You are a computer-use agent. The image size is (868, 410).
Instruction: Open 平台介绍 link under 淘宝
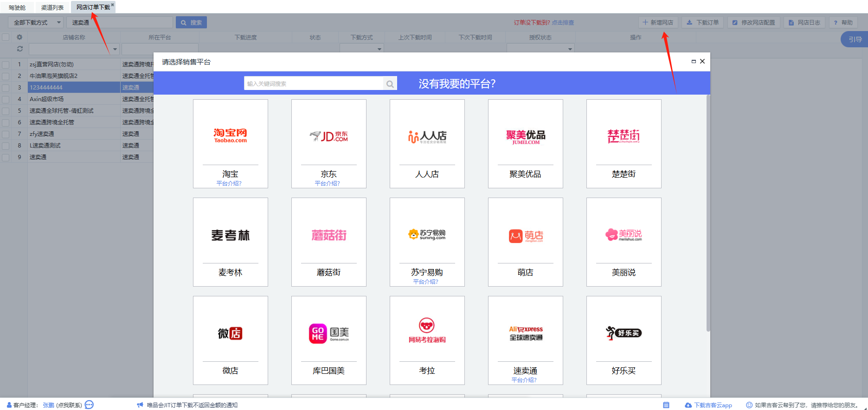[x=229, y=183]
